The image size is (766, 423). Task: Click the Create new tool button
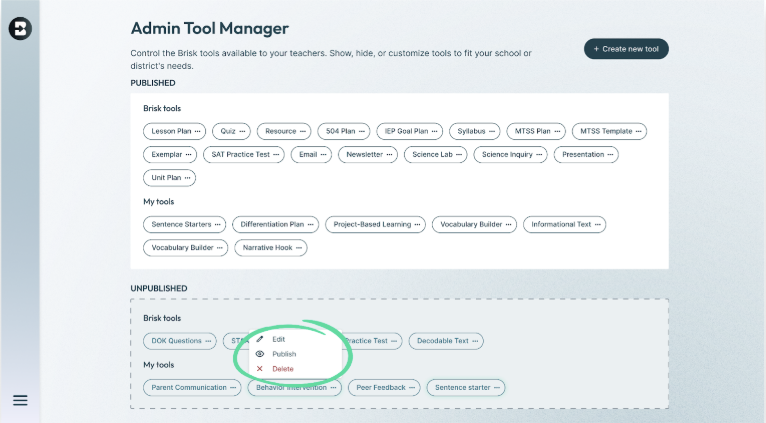point(626,49)
